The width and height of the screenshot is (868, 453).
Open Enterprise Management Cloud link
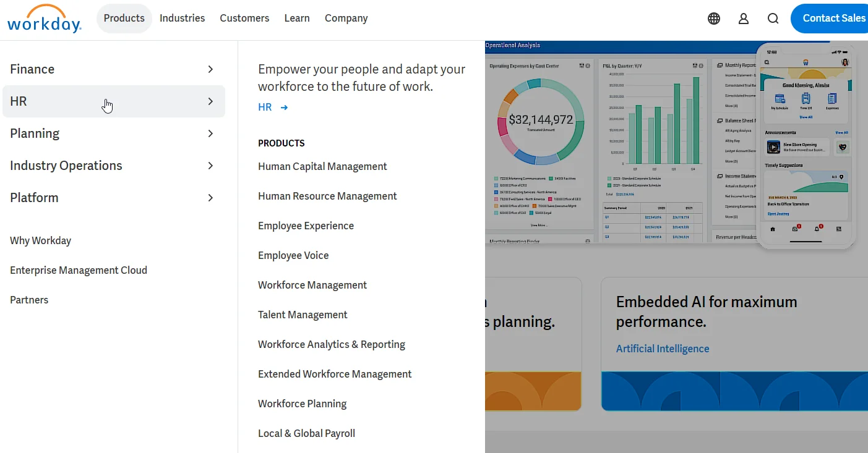(x=79, y=270)
